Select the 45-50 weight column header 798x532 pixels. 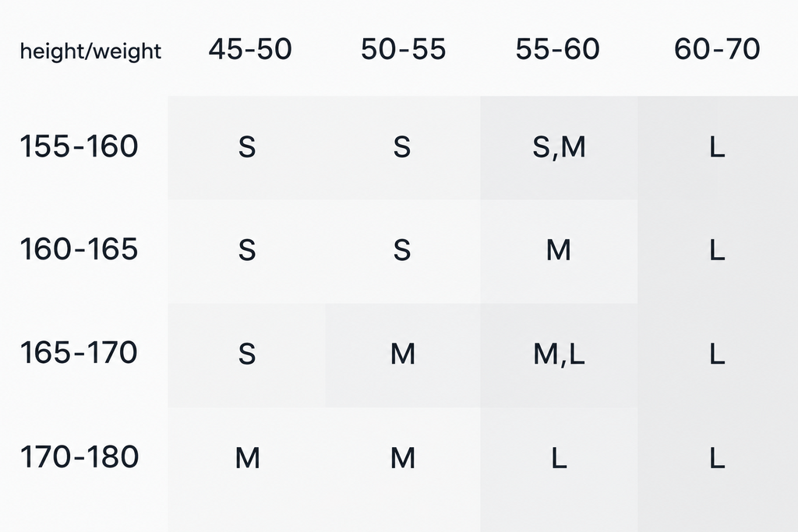tap(250, 49)
